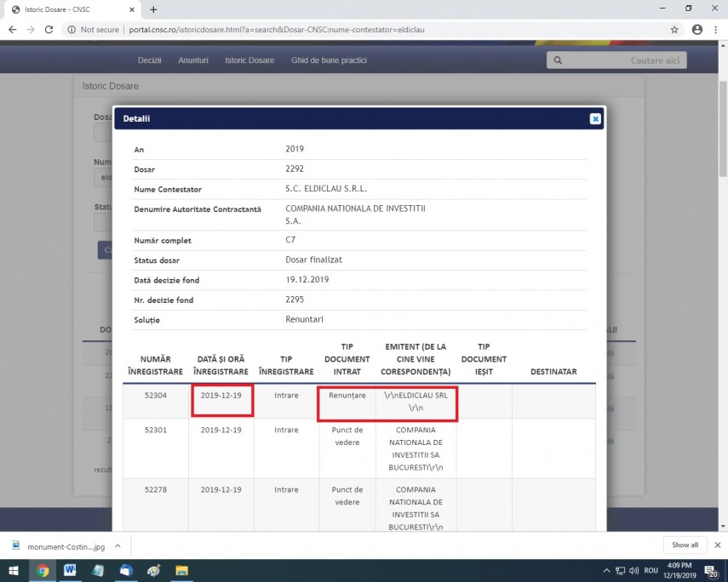Open Chrome's three-dot menu
The image size is (728, 582).
717,29
